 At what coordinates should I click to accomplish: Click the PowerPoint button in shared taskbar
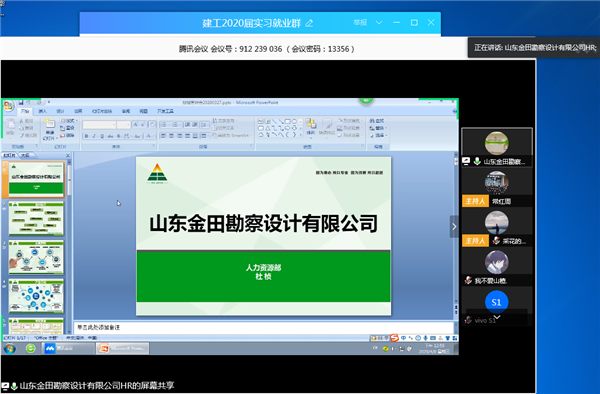(x=122, y=348)
